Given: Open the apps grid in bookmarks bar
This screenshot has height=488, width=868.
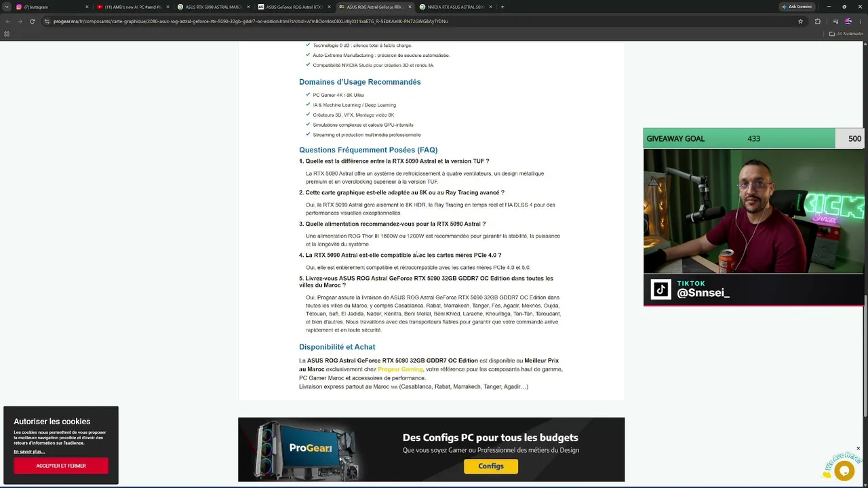Looking at the screenshot, I should [x=7, y=34].
